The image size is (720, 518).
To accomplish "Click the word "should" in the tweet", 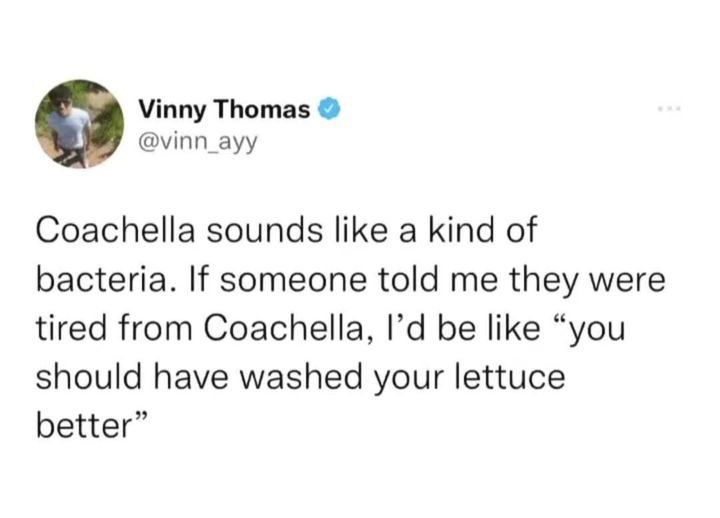I will click(x=88, y=377).
